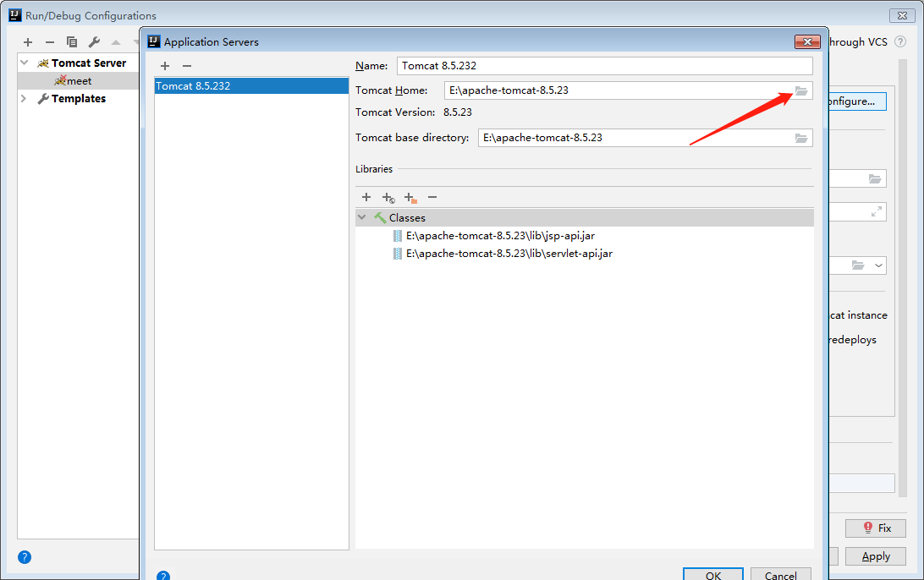
Task: Select E:\apache-tomcat-8.5.23\lib\servlet-api.jar entry text
Action: (x=509, y=254)
